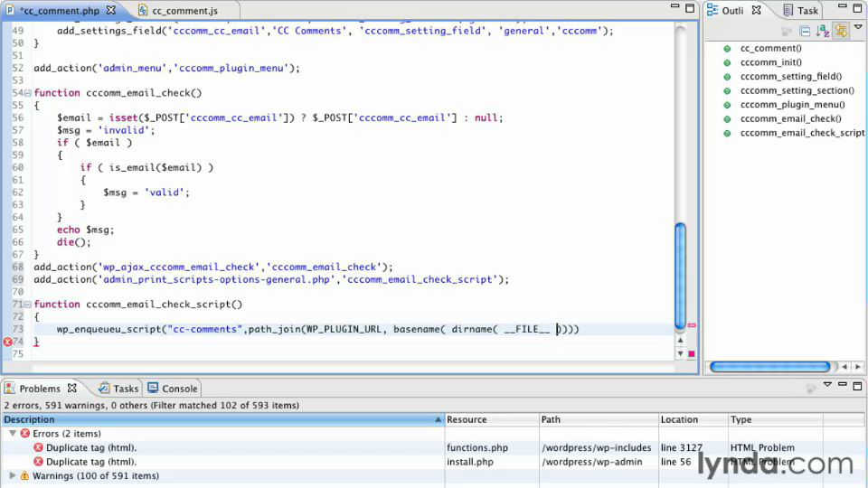Select cc_comment() in outline
868x488 pixels.
pyautogui.click(x=770, y=48)
